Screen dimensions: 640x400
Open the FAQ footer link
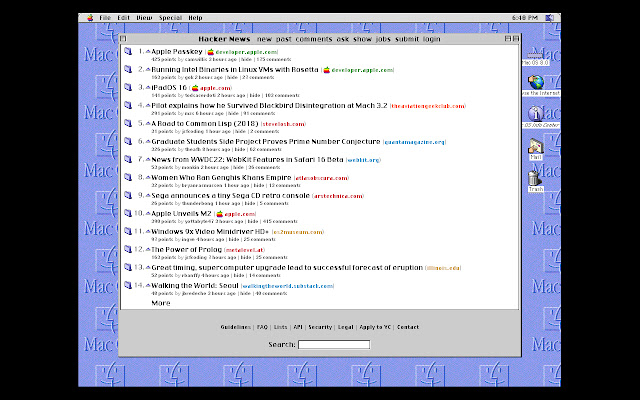tap(262, 327)
